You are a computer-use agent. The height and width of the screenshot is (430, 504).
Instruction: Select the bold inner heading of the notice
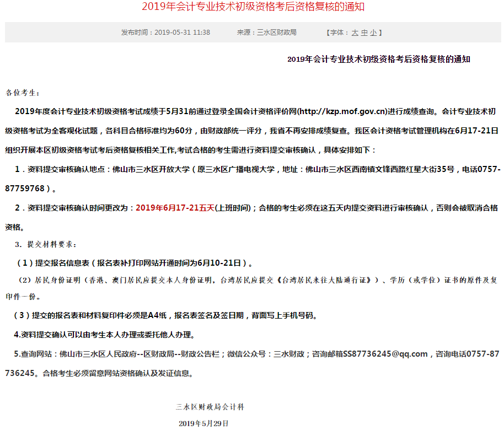point(367,58)
